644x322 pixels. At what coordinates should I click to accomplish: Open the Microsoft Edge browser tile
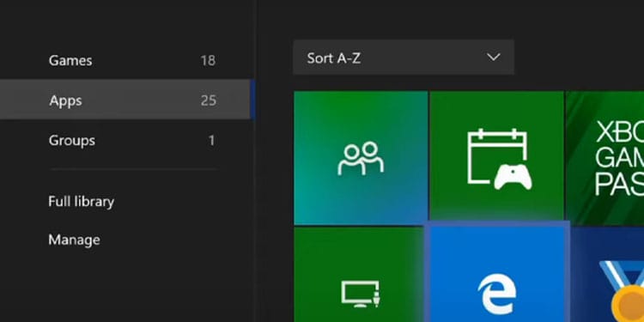[x=497, y=274]
